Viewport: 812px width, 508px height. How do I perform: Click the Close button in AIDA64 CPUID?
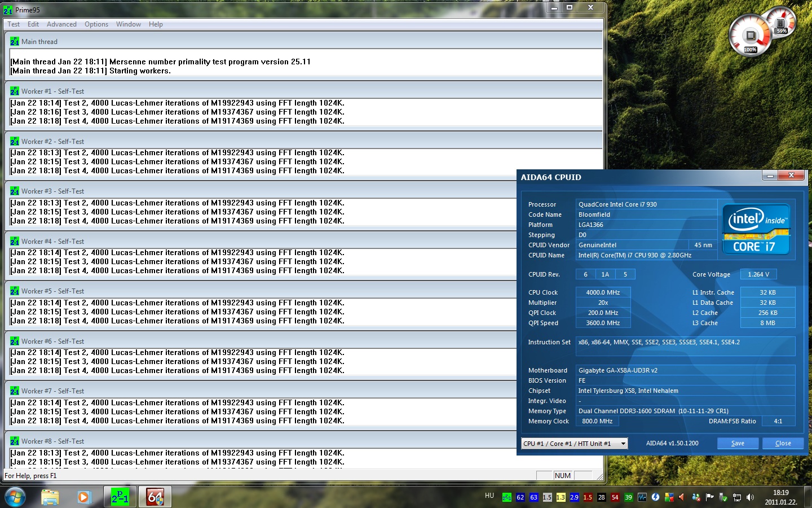pos(783,444)
